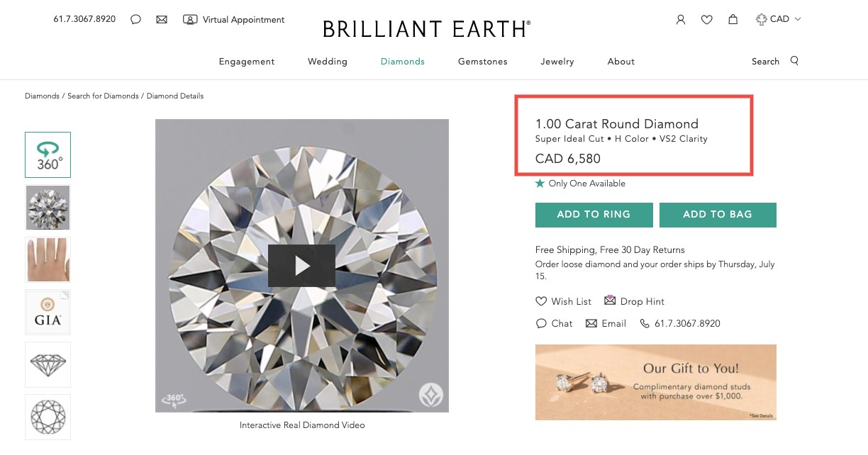This screenshot has width=868, height=455.
Task: Click the hand model thumbnail
Action: click(48, 259)
